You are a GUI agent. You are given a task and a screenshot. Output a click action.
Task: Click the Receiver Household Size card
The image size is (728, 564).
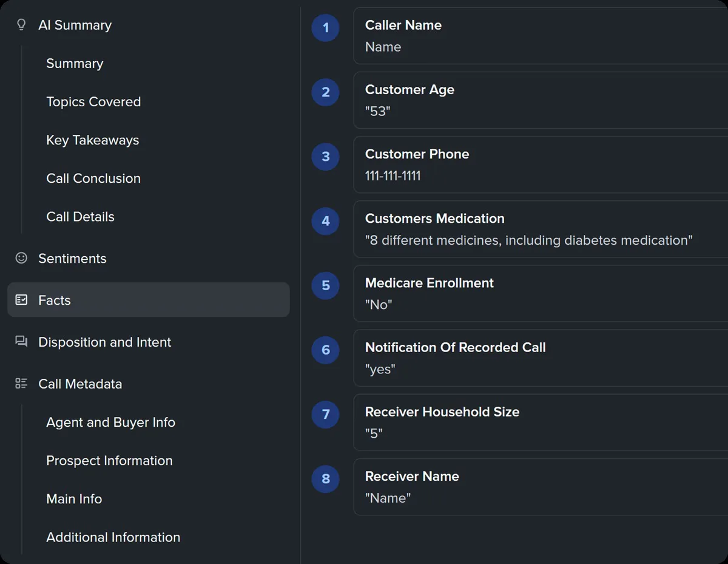pyautogui.click(x=541, y=422)
